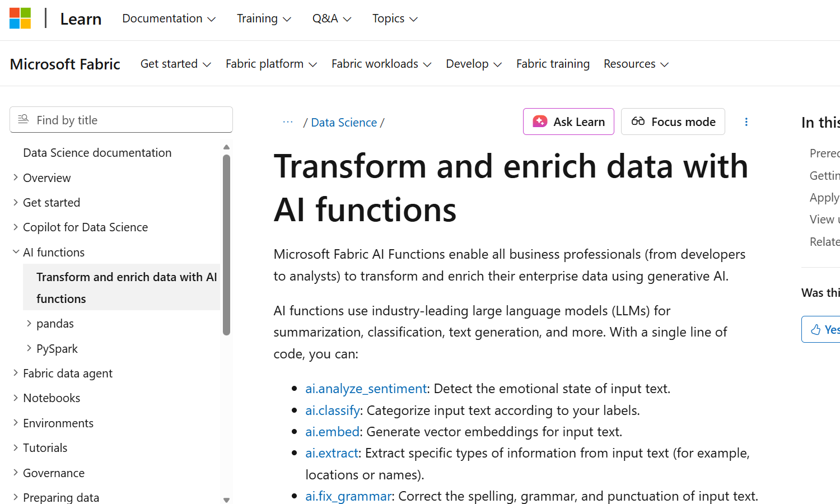This screenshot has height=504, width=840.
Task: Open the Documentation dropdown menu
Action: (x=169, y=18)
